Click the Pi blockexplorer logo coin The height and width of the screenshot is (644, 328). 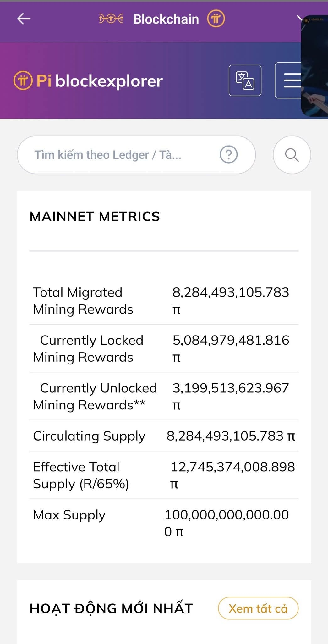click(23, 81)
